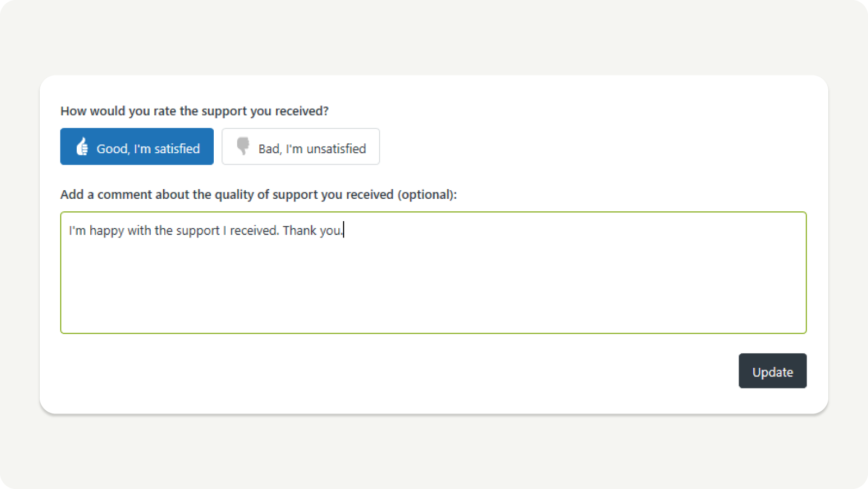Screen dimensions: 868x489
Task: Deselect the currently active satisfied rating
Action: coord(137,146)
